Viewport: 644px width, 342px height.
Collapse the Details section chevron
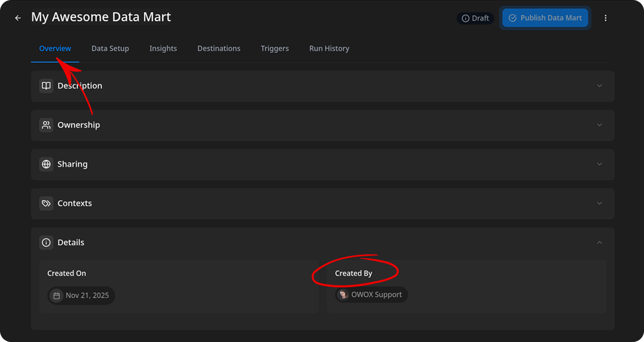[600, 242]
